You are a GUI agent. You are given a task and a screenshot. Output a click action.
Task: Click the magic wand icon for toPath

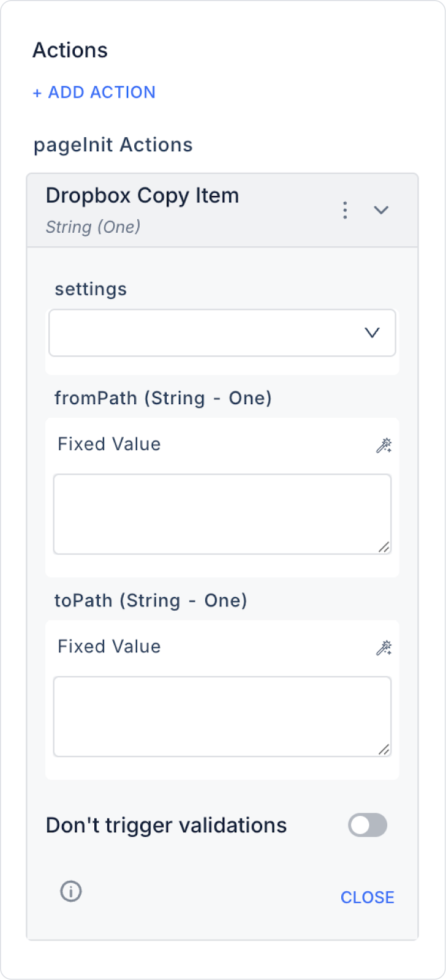coord(384,647)
